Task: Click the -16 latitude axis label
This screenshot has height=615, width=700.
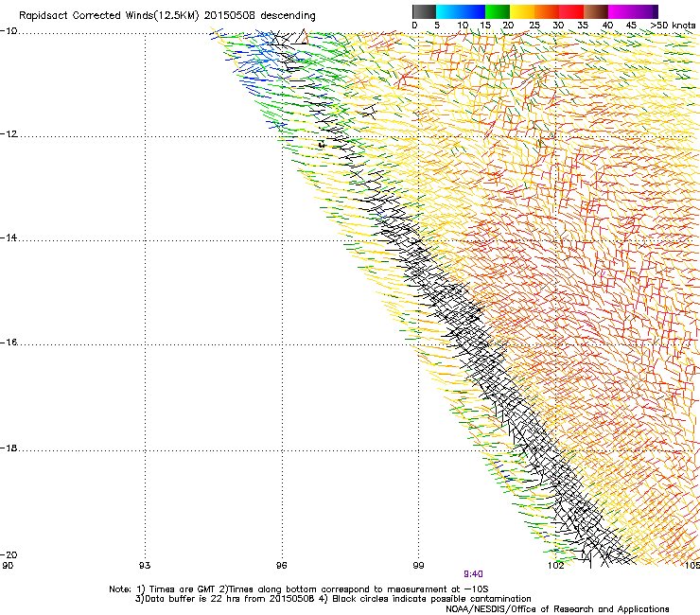Action: 9,343
